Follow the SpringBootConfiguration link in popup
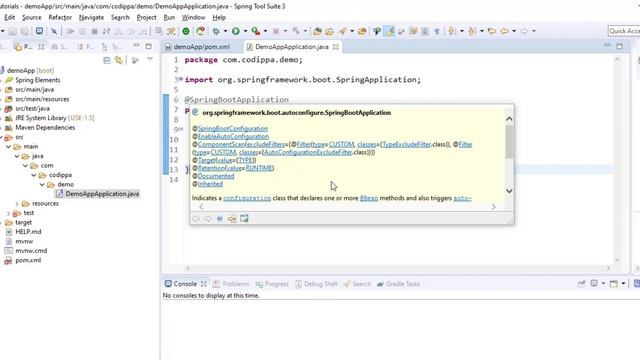This screenshot has height=360, width=640. [233, 129]
